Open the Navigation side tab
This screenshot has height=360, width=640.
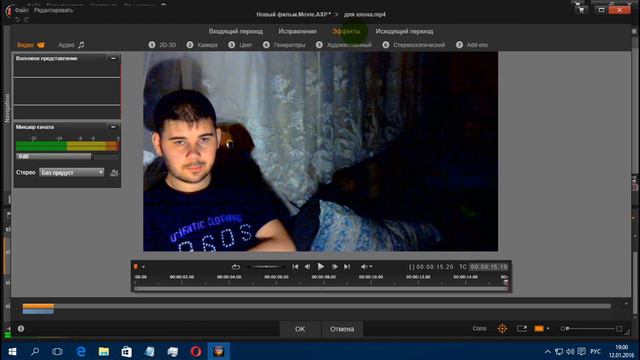pyautogui.click(x=7, y=108)
